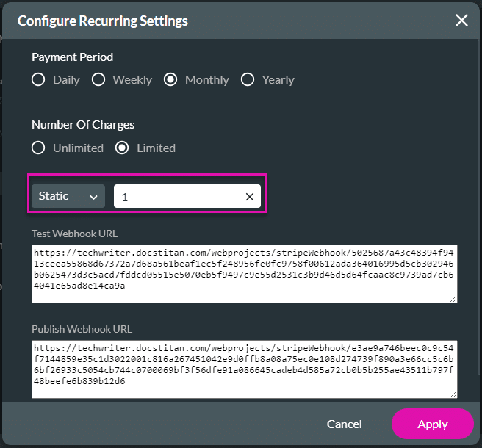
Task: Grab the Publish Webhook textbox resize handle
Action: [453, 394]
